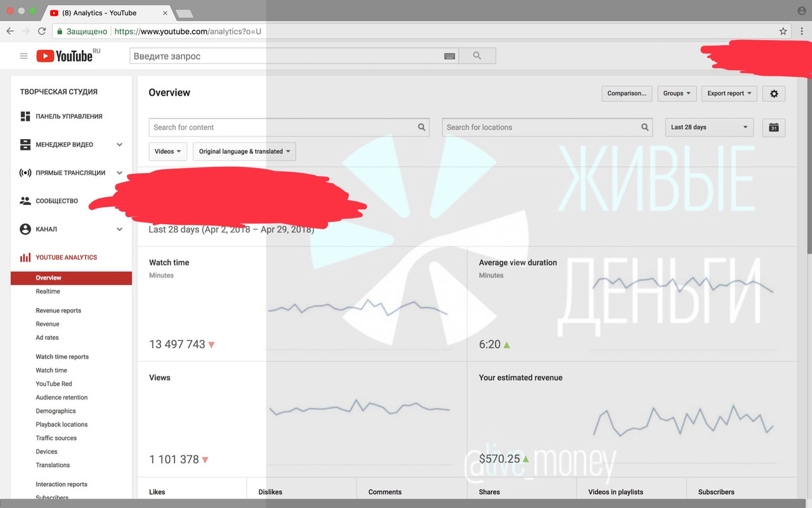The height and width of the screenshot is (508, 812).
Task: Open the Last 28 days dropdown
Action: 709,127
